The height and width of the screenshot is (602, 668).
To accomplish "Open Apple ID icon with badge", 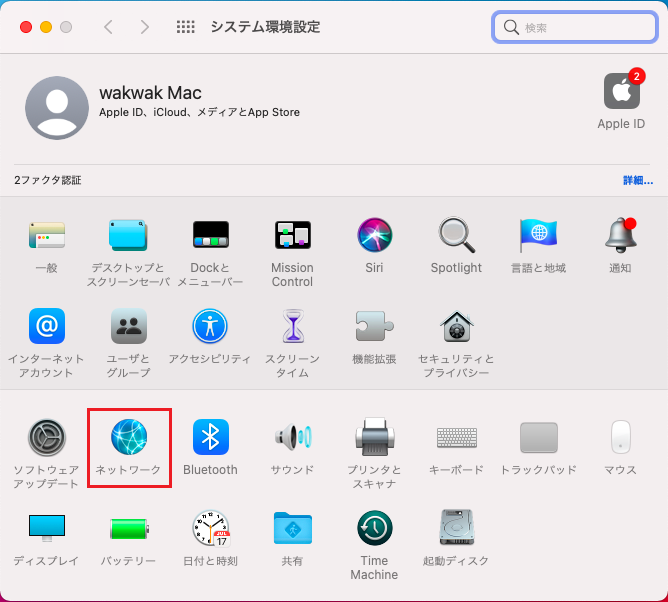I will 622,91.
